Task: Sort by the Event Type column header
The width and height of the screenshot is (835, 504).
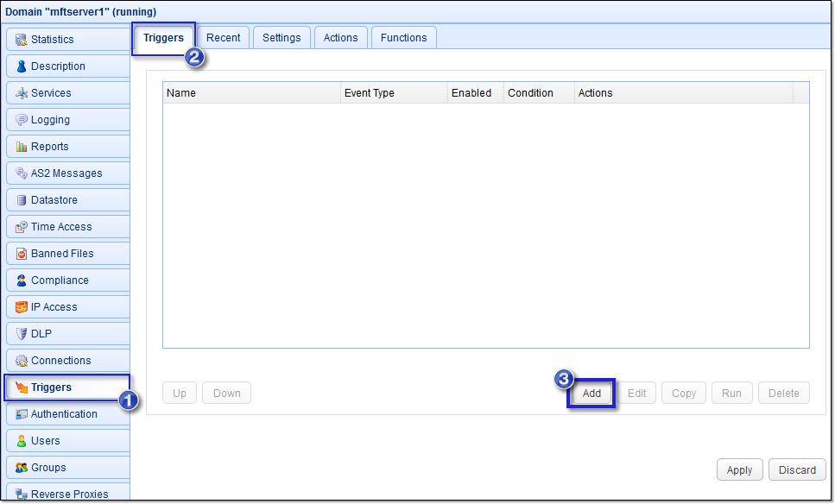Action: pyautogui.click(x=370, y=93)
